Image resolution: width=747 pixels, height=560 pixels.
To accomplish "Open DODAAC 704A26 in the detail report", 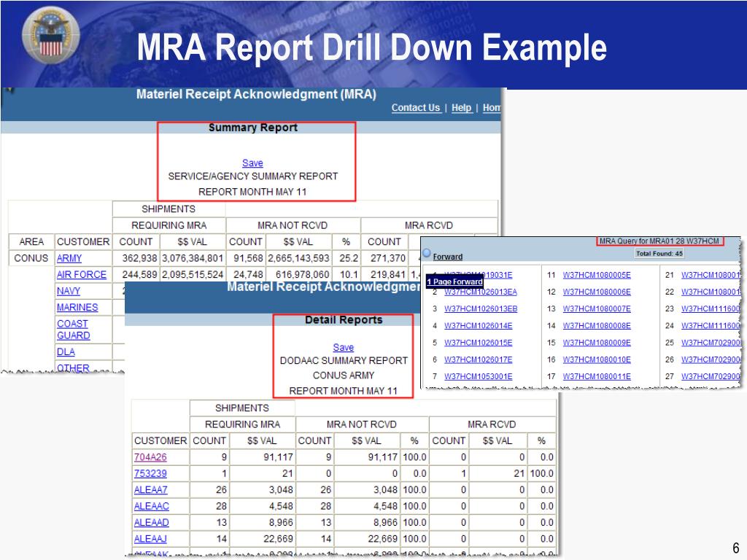I will point(150,457).
